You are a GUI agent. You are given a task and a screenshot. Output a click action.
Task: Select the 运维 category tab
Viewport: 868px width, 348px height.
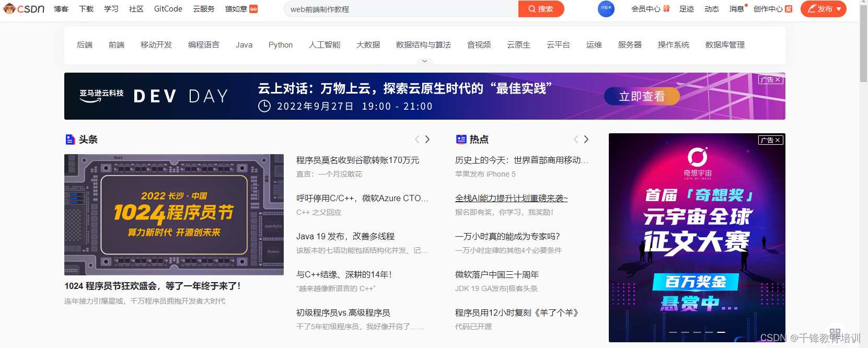594,45
